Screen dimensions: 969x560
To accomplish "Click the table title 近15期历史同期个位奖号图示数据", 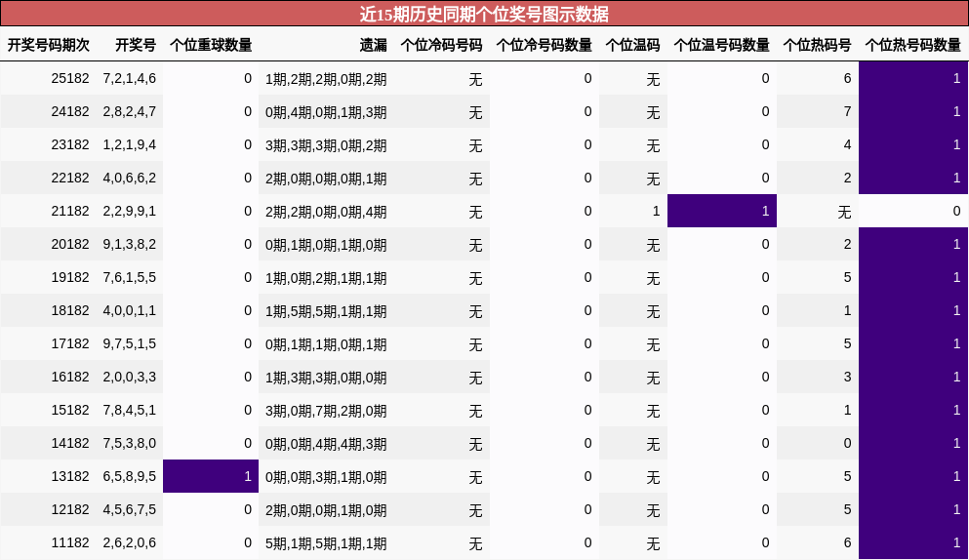I will coord(484,14).
